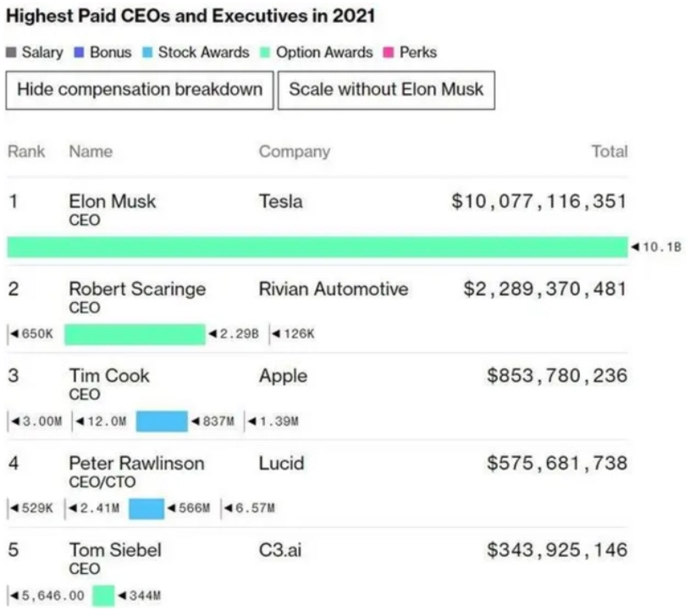This screenshot has height=616, width=690.
Task: Click Robert Scaringe's green 2.29B bar
Action: 135,334
